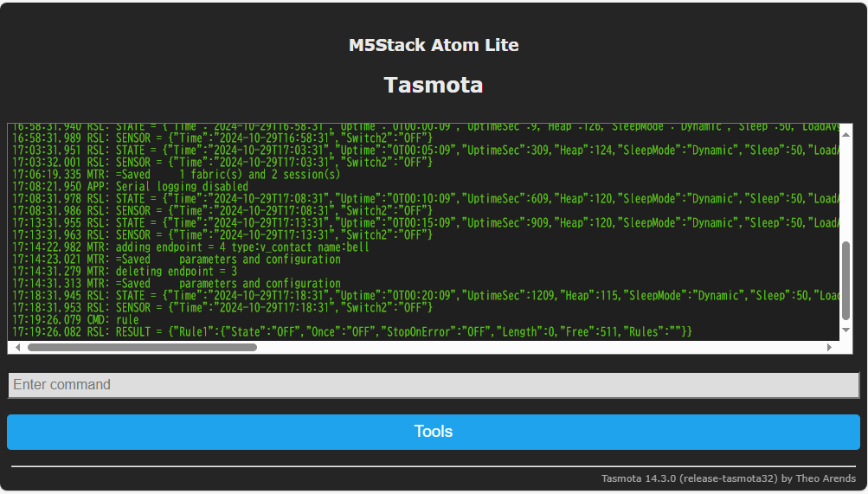Click the M5Stack Atom Lite heading
Viewport: 868px width, 494px height.
[434, 45]
